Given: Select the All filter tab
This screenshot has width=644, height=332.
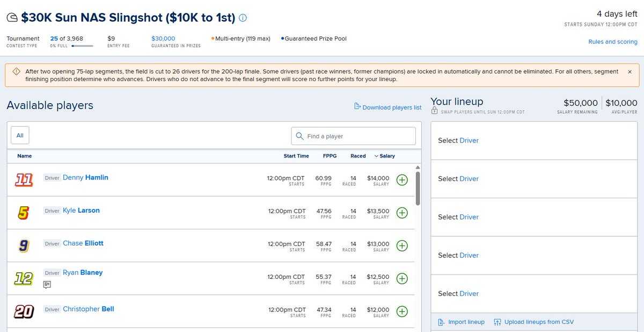Looking at the screenshot, I should tap(20, 135).
